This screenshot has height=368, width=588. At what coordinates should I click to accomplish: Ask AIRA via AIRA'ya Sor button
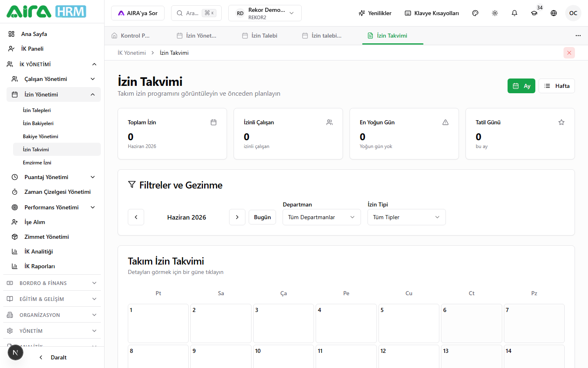pos(138,13)
